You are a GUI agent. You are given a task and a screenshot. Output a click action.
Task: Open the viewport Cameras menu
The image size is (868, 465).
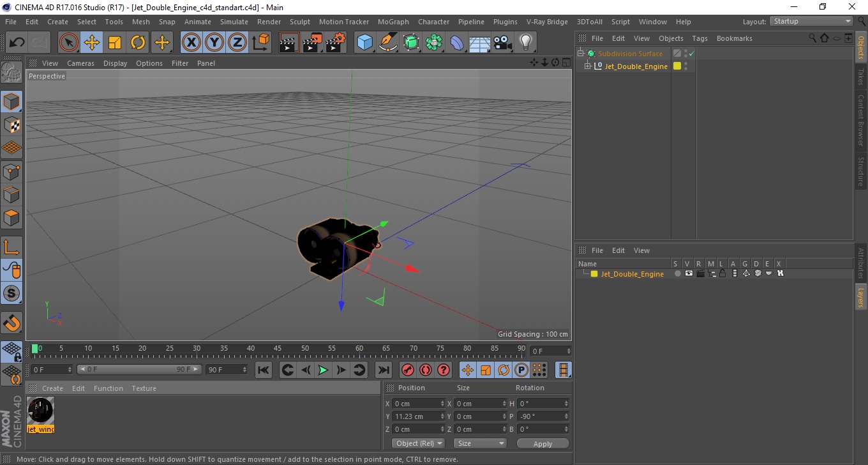coord(80,63)
